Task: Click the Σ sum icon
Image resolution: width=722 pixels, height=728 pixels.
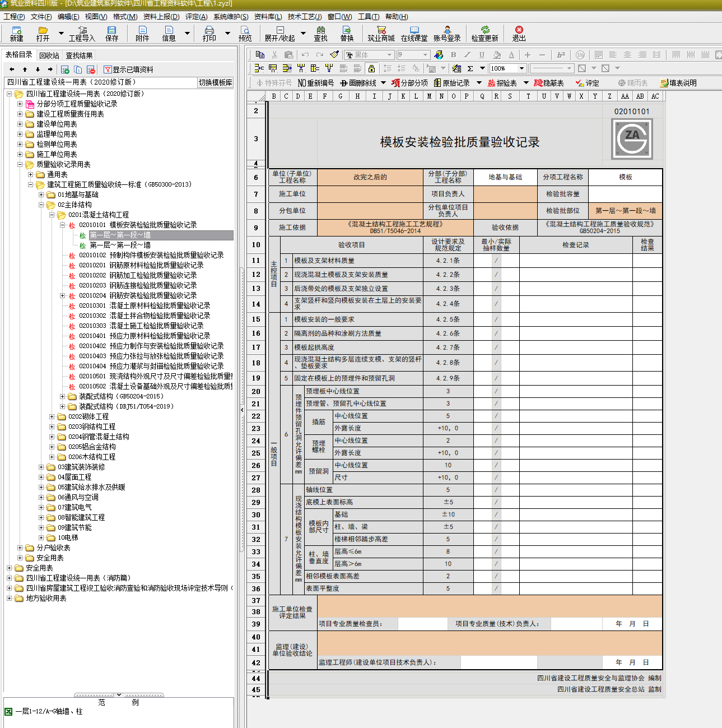Action: coord(470,68)
